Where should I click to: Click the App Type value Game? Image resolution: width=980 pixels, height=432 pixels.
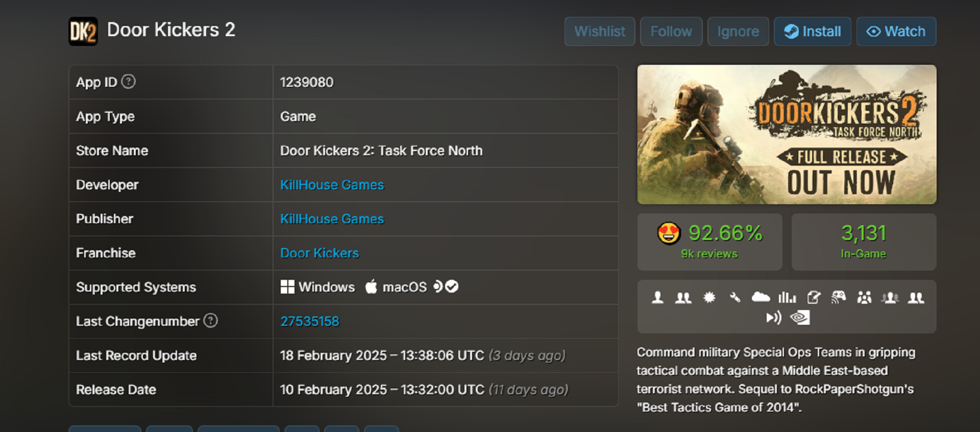click(x=298, y=116)
